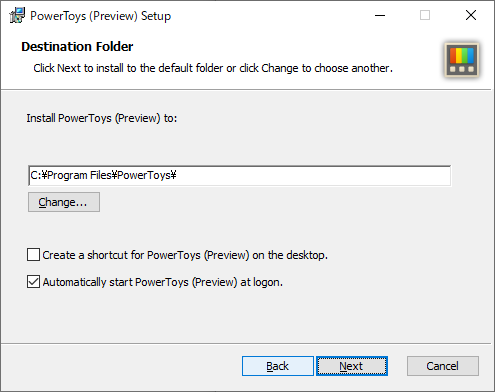The height and width of the screenshot is (392, 495).
Task: Click the 'Click Next to install' instruction text
Action: pos(213,68)
